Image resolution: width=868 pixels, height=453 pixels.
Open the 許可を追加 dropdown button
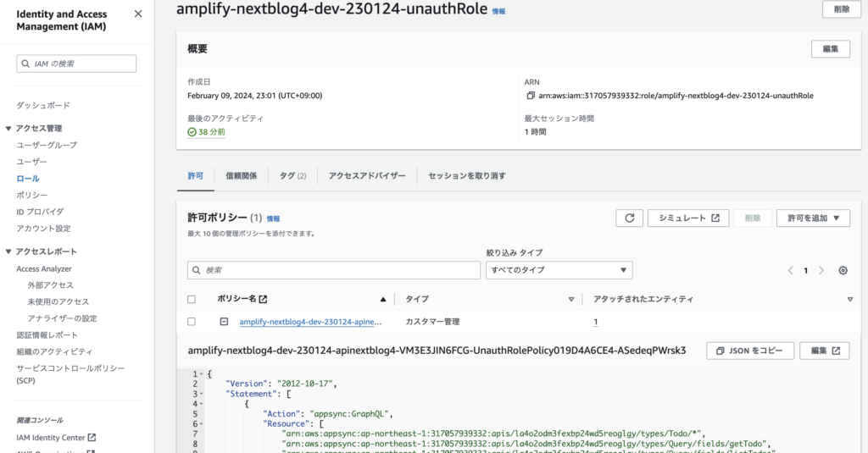pyautogui.click(x=813, y=218)
